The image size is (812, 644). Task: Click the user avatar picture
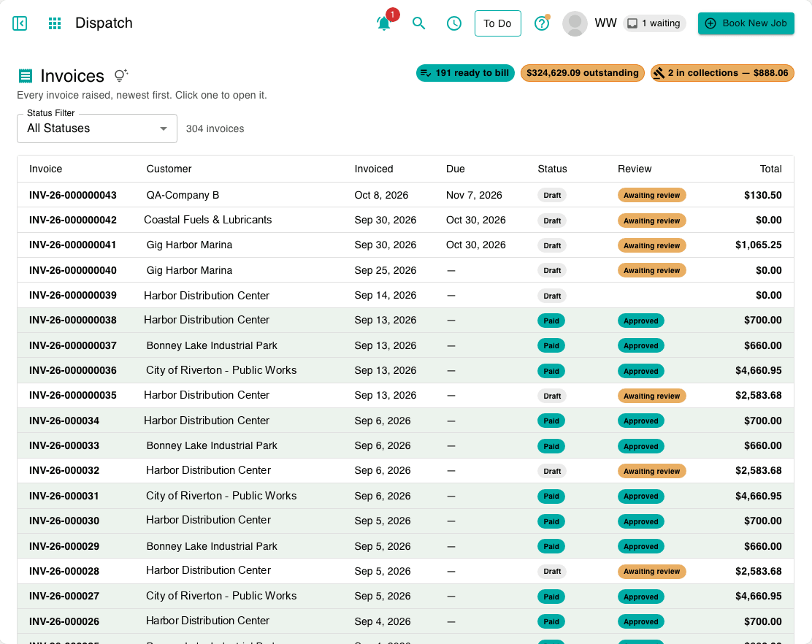[575, 23]
